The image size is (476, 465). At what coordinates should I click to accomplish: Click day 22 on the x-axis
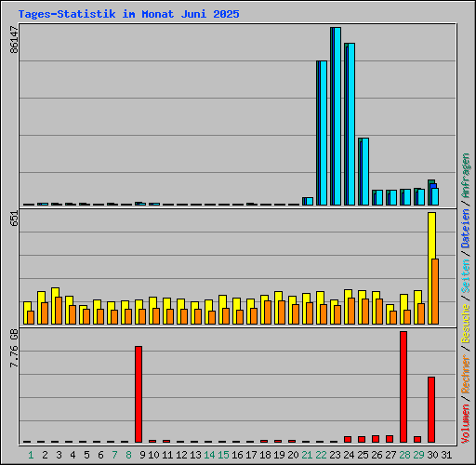[321, 455]
